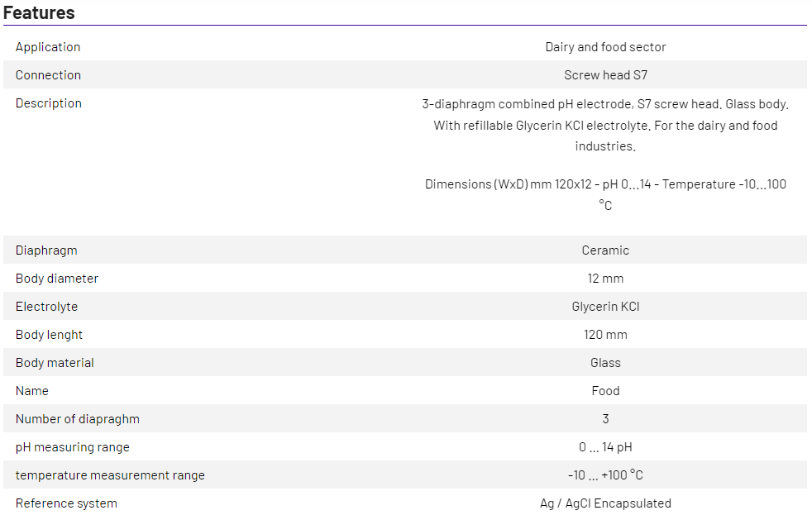Click the Electrolyte row label
The image size is (812, 515).
tap(46, 307)
